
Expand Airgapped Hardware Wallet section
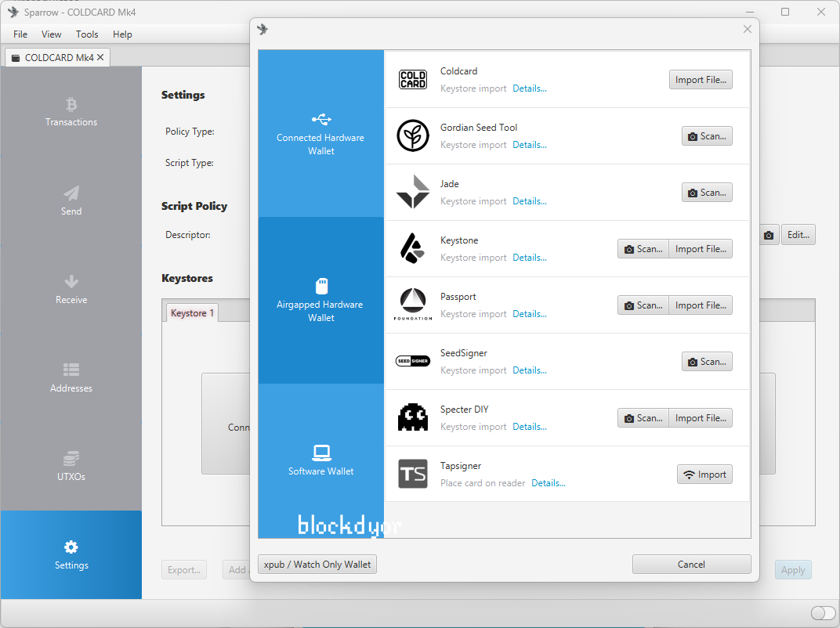click(320, 301)
